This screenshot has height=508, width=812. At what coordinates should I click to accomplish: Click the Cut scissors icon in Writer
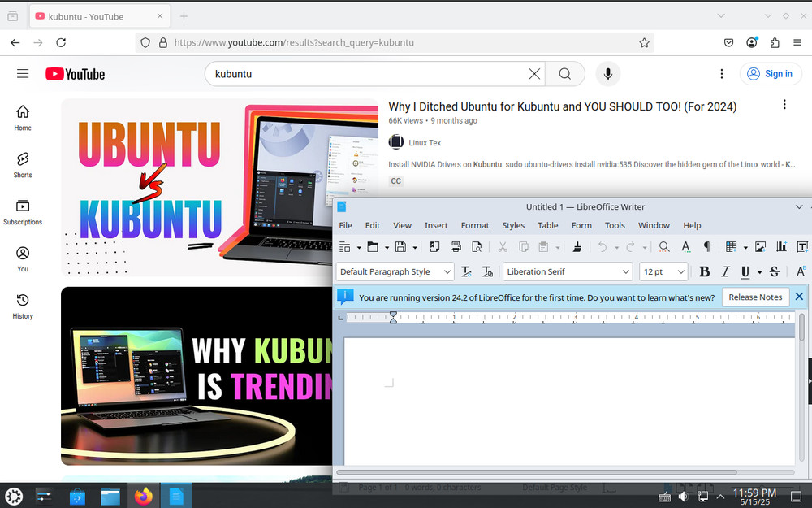tap(503, 247)
